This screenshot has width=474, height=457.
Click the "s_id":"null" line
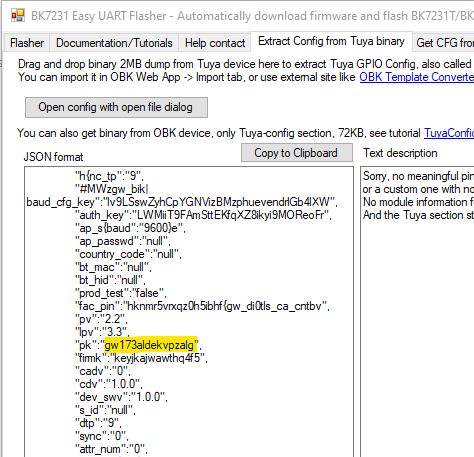tap(105, 410)
